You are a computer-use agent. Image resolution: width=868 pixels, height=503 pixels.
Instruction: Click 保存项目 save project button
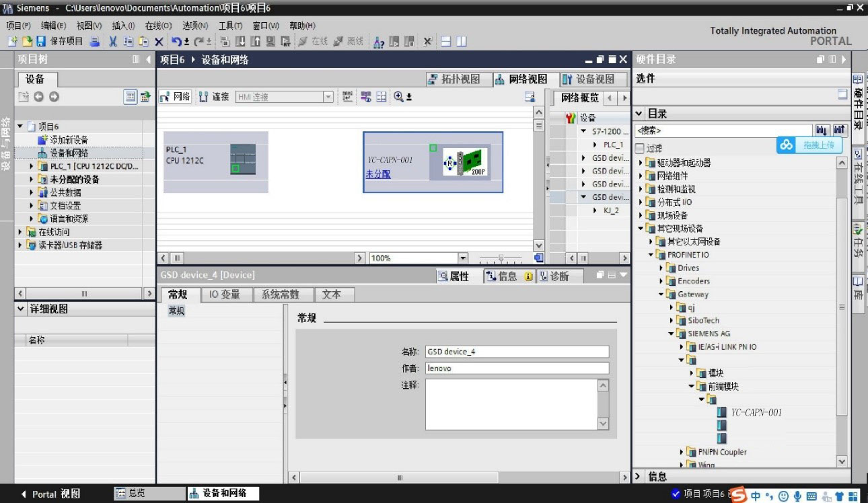click(x=60, y=41)
